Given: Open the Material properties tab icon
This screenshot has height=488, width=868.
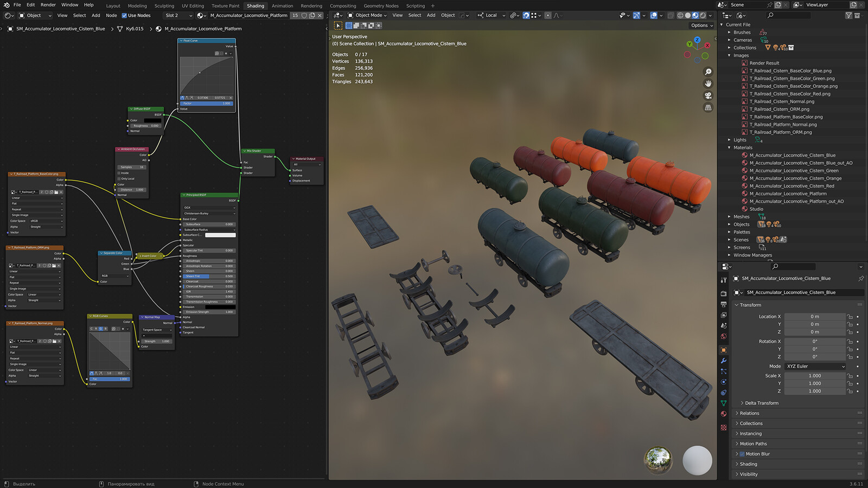Looking at the screenshot, I should pos(724,414).
